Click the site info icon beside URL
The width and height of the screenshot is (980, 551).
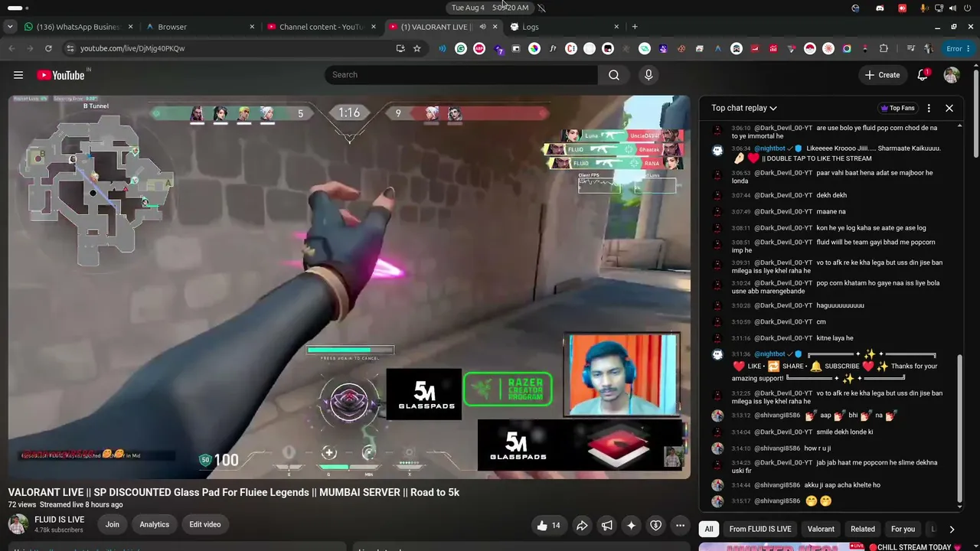click(70, 48)
